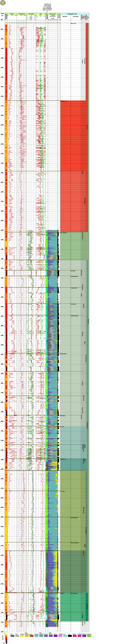This screenshot has height=644, width=113.
Task: Click the K-Feldspar legend swatch
Action: coord(79,636)
